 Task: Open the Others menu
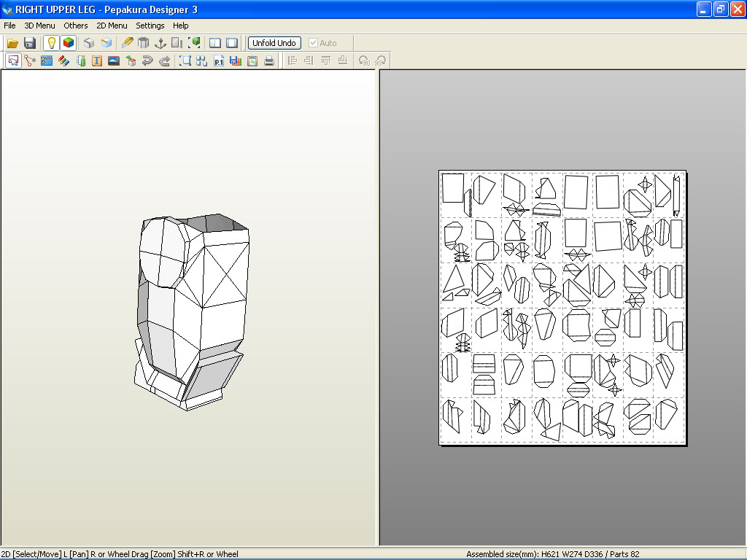click(x=76, y=26)
